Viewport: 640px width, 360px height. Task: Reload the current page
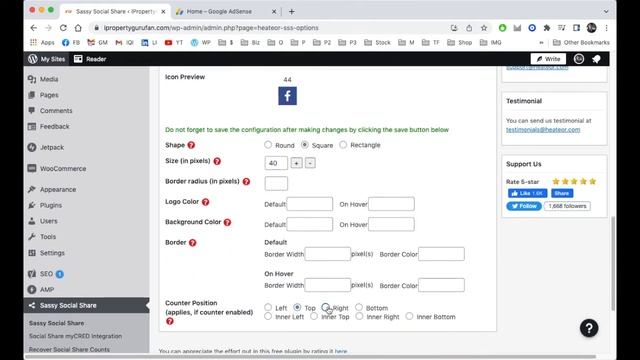coord(63,28)
